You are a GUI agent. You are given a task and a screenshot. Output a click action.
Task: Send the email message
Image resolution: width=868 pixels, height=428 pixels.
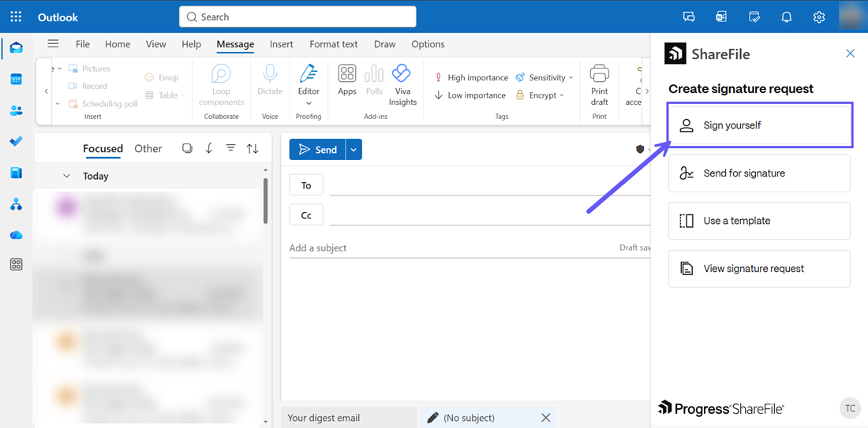tap(318, 149)
